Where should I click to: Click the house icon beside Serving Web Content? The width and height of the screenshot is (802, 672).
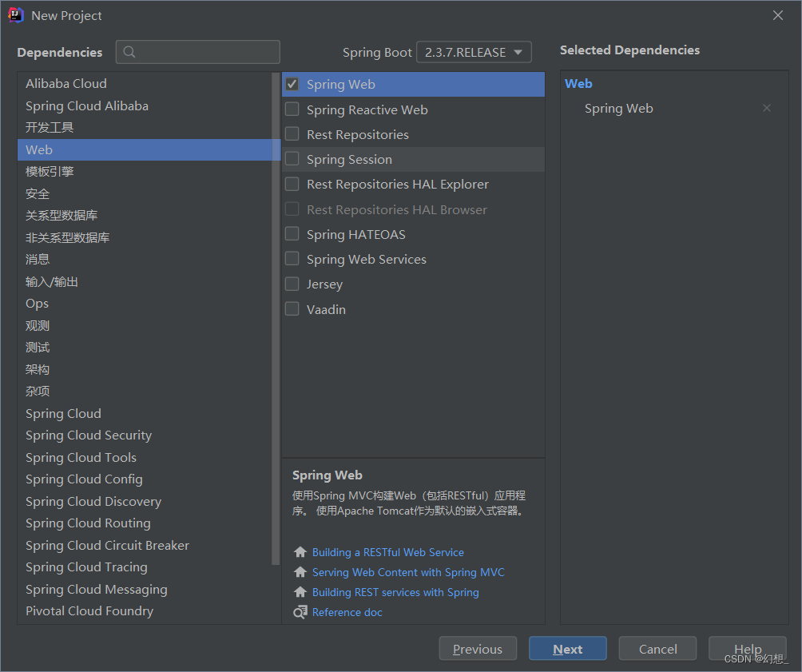(300, 572)
